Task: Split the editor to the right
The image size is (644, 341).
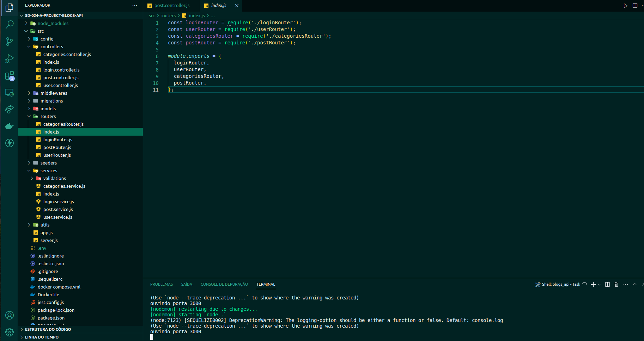Action: pos(635,6)
